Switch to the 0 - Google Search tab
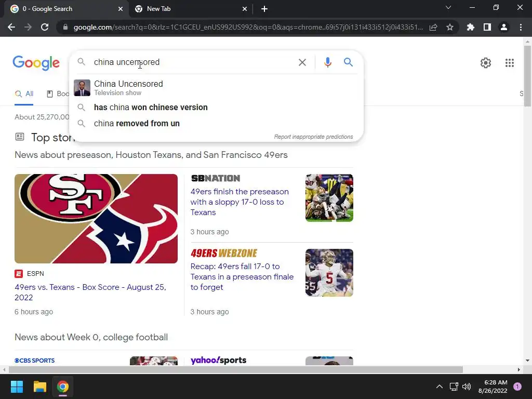The width and height of the screenshot is (532, 399). click(66, 9)
